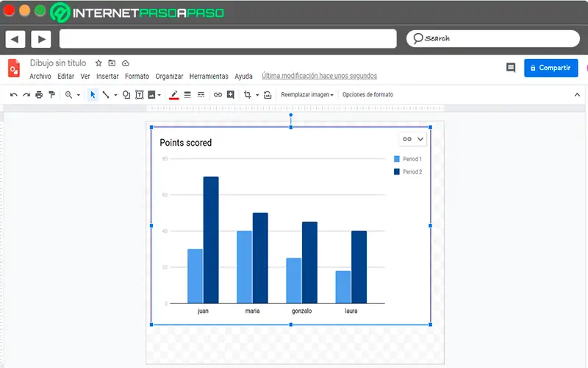
Task: Click the Dibujo sin título document title
Action: coord(58,63)
